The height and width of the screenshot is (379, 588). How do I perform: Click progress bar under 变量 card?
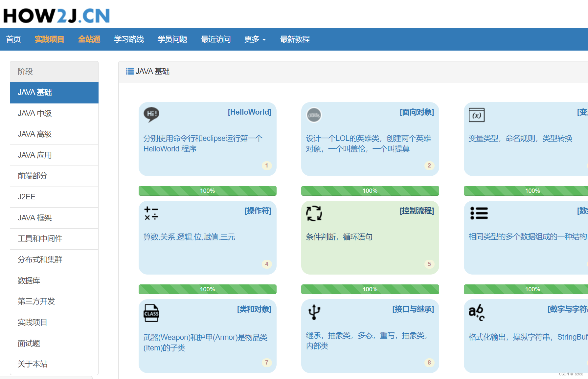pyautogui.click(x=526, y=191)
